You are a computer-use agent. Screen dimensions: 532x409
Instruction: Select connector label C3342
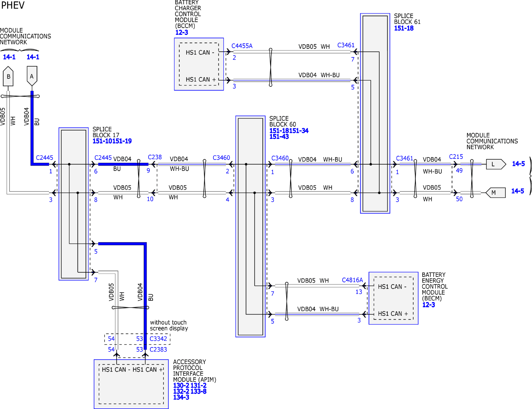(x=158, y=339)
